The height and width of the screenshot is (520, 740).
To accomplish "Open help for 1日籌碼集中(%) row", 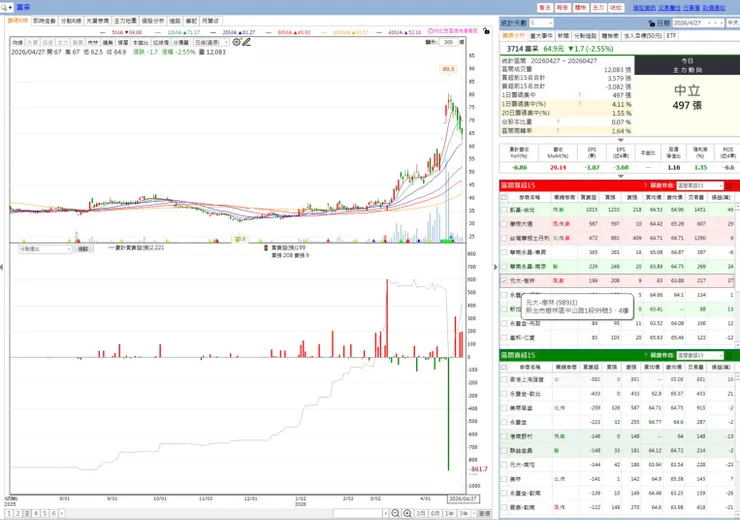I will tap(580, 104).
